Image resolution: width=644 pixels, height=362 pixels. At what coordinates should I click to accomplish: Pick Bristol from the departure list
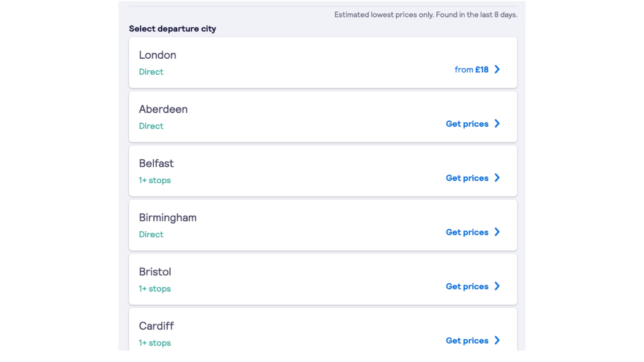point(323,279)
